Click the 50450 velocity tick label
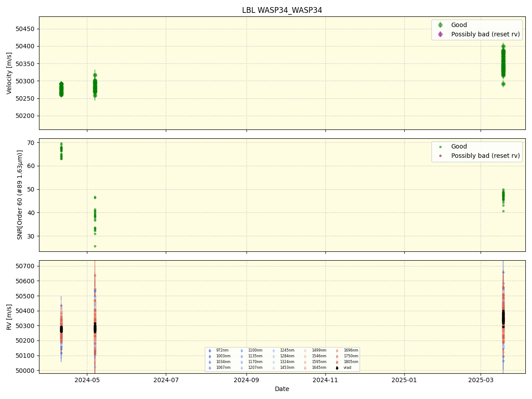This screenshot has width=532, height=399. pyautogui.click(x=26, y=29)
